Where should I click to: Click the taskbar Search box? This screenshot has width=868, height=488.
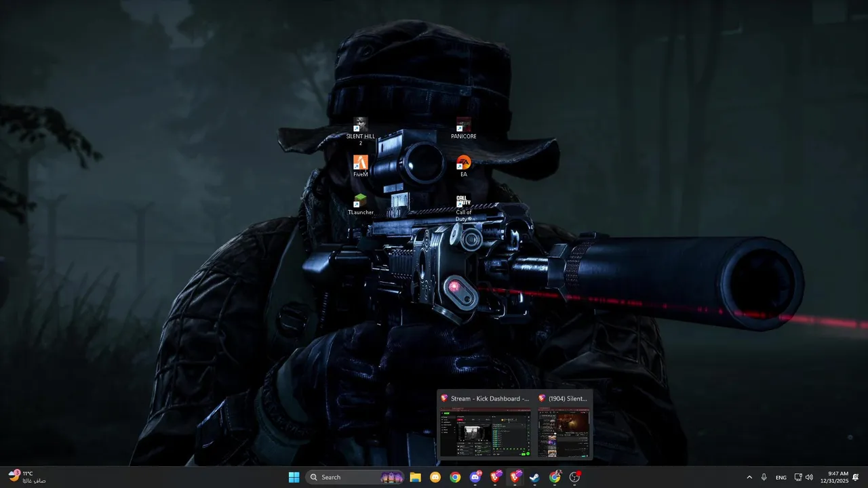(x=355, y=477)
